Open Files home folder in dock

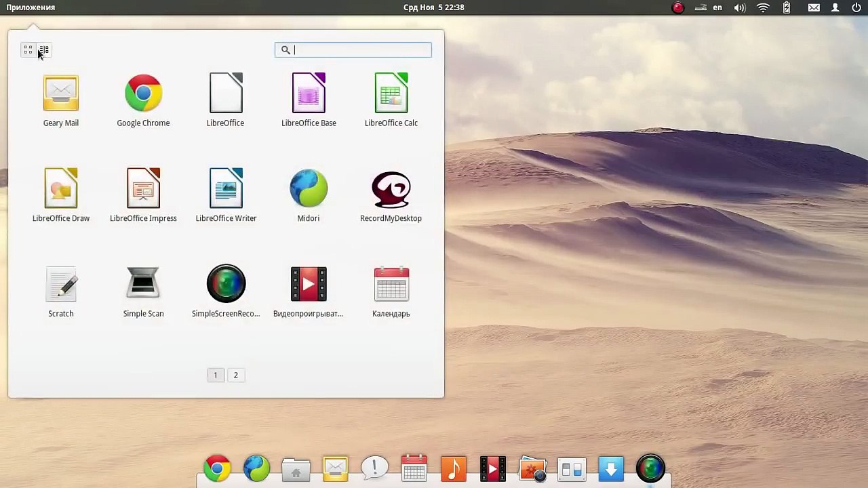pyautogui.click(x=296, y=469)
